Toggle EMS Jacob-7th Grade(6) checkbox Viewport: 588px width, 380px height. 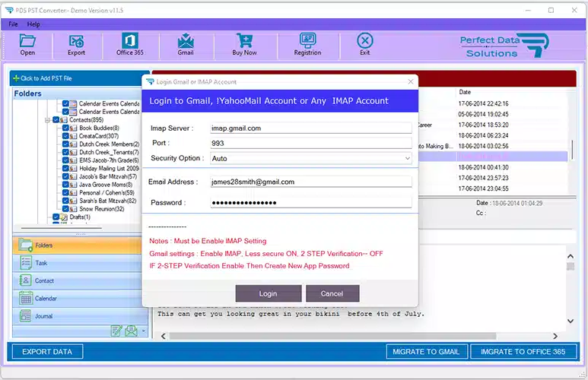coord(65,160)
